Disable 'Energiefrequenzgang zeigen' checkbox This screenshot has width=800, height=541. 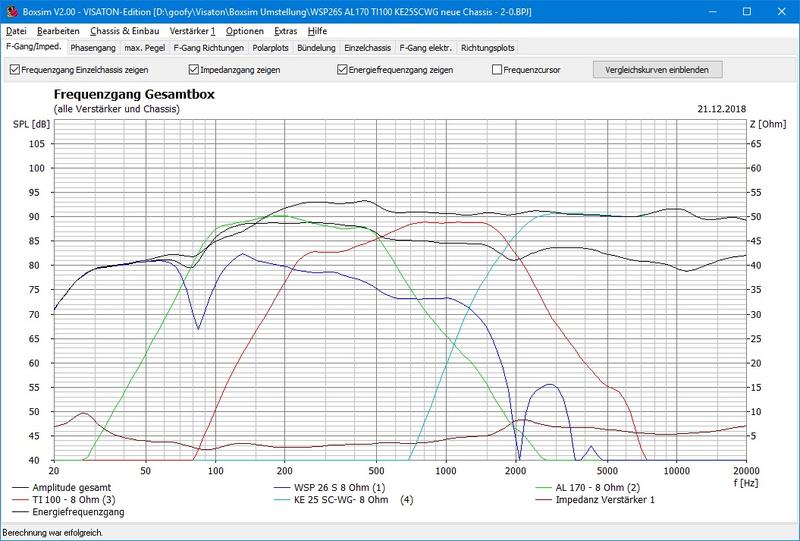click(x=343, y=70)
